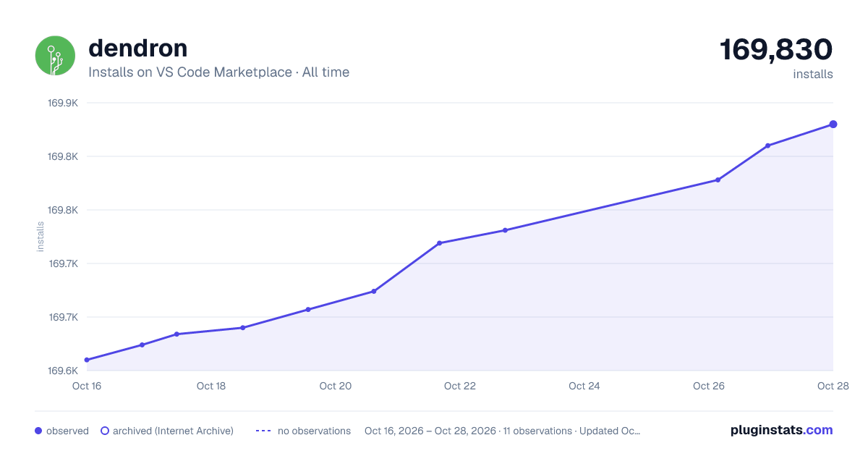Click the Oct 22 axis label
Viewport: 868px width, 456px height.
(460, 386)
